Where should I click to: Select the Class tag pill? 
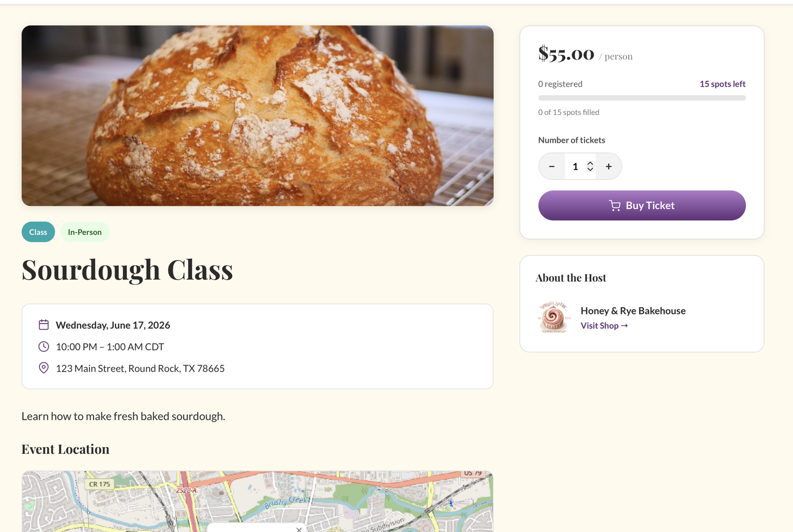tap(38, 232)
